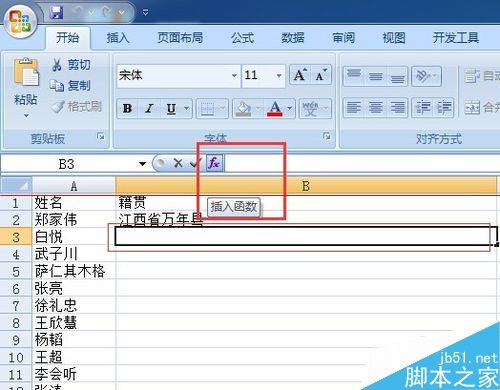Expand the font color dropdown arrow
Image resolution: width=500 pixels, height=390 pixels.
[290, 108]
